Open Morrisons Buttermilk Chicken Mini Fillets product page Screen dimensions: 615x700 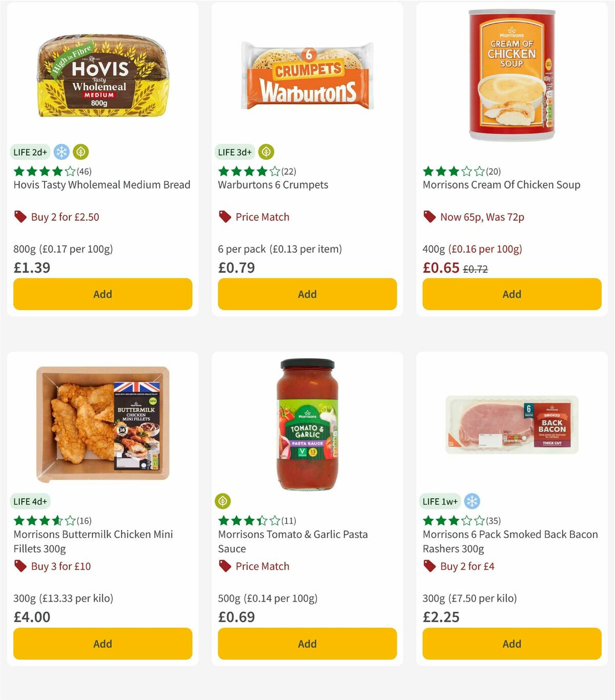[x=93, y=541]
